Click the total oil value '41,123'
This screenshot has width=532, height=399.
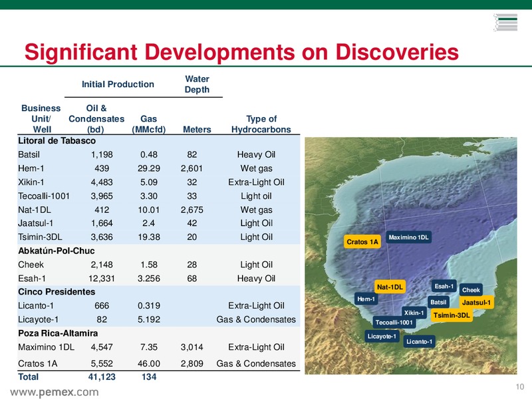click(102, 377)
